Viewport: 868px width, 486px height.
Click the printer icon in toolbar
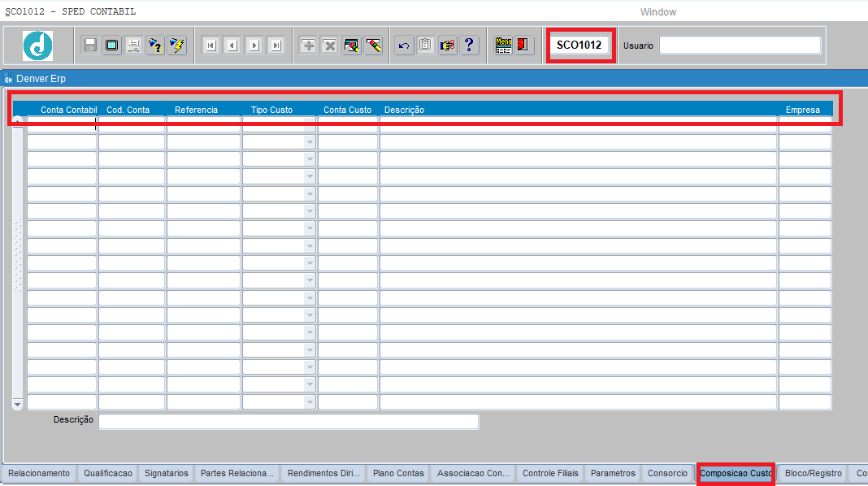click(133, 46)
